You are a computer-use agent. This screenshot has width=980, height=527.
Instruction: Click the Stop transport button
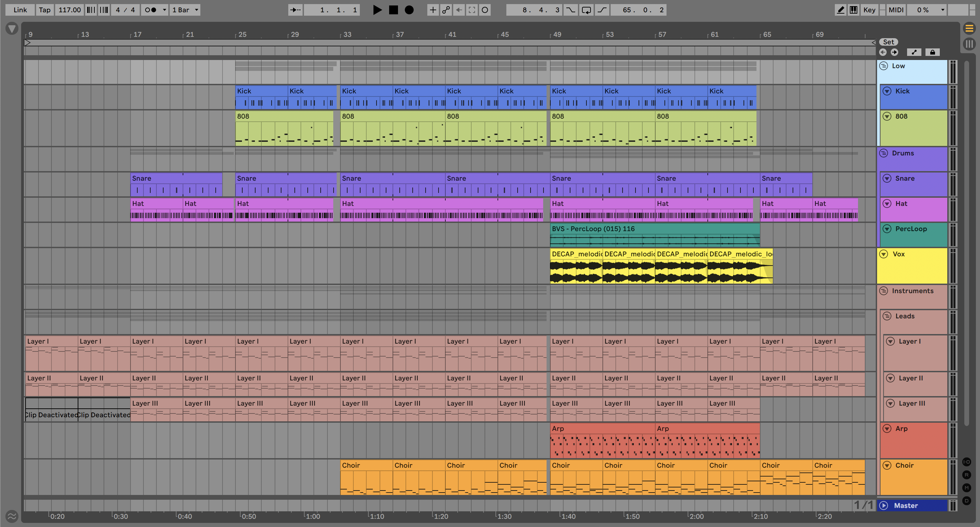(x=393, y=10)
